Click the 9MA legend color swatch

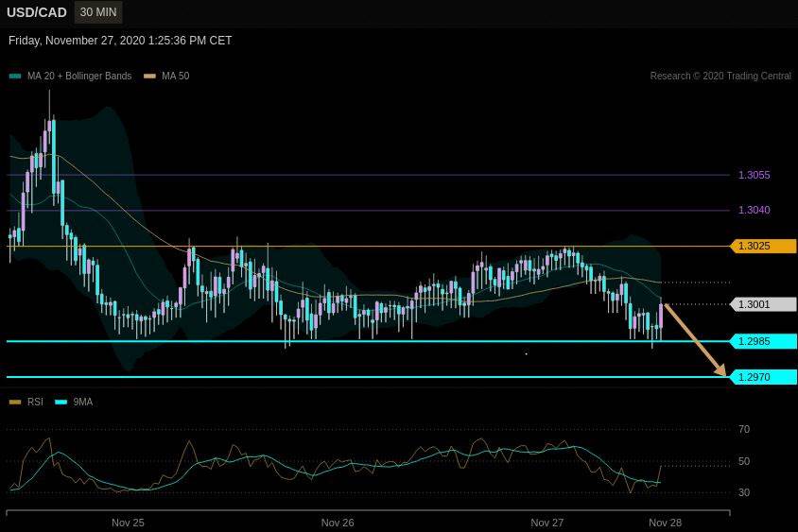pyautogui.click(x=61, y=403)
